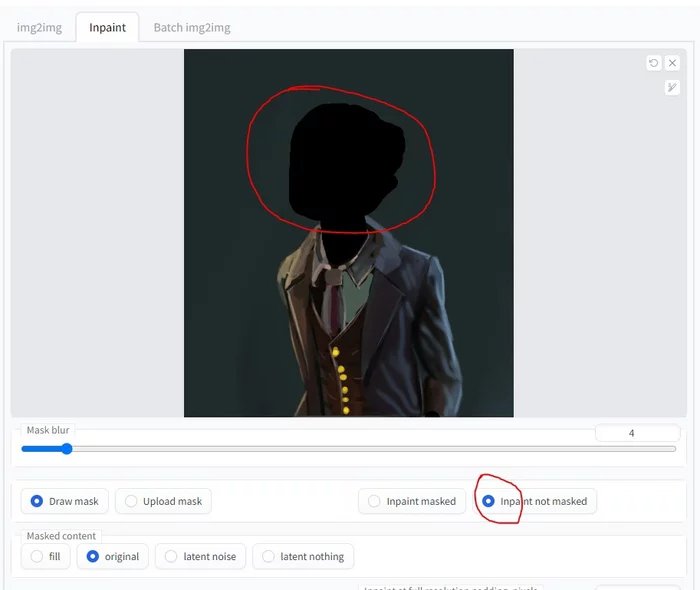Image resolution: width=700 pixels, height=590 pixels.
Task: Click the Mask blur label
Action: coord(48,430)
